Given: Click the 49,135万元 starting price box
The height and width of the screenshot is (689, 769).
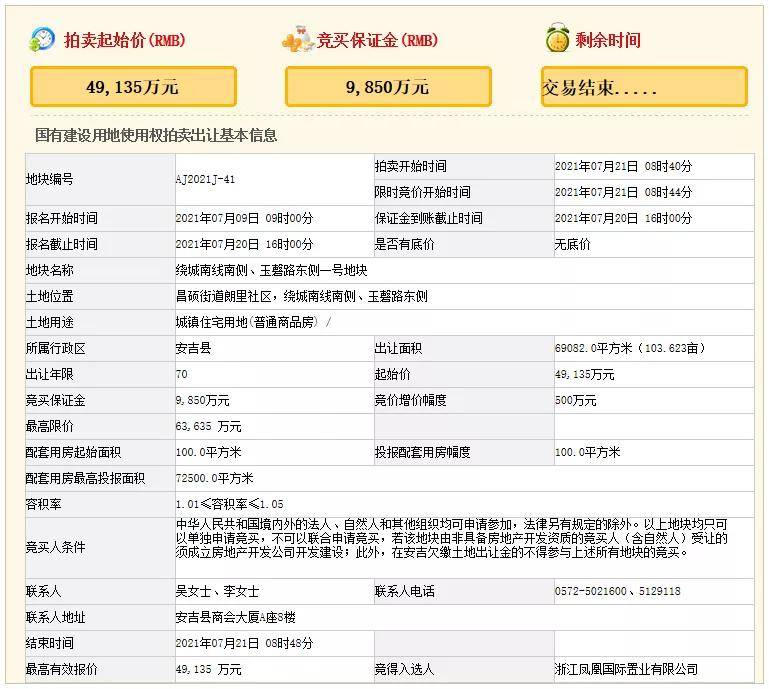Looking at the screenshot, I should coord(133,87).
